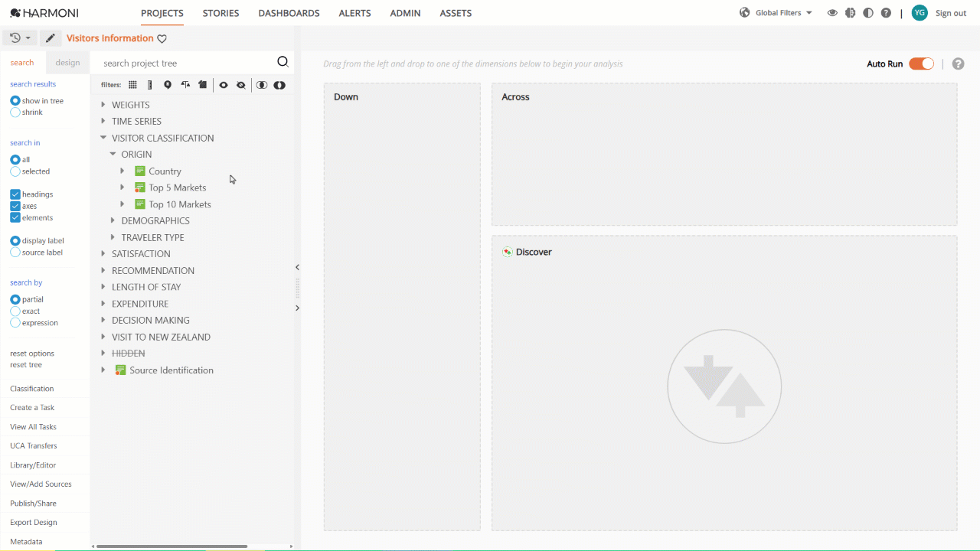Click the crossed-out eye filter icon

pos(241,85)
